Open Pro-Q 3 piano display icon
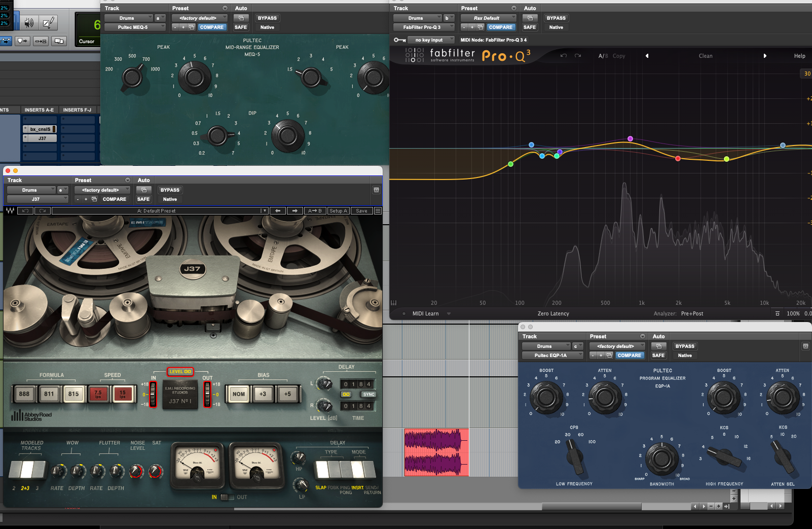Screen dimensions: 812x529 pyautogui.click(x=394, y=303)
